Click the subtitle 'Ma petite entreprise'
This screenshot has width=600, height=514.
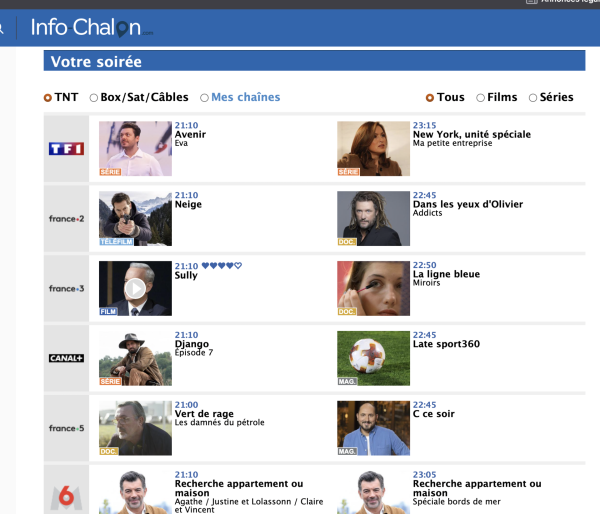(452, 143)
